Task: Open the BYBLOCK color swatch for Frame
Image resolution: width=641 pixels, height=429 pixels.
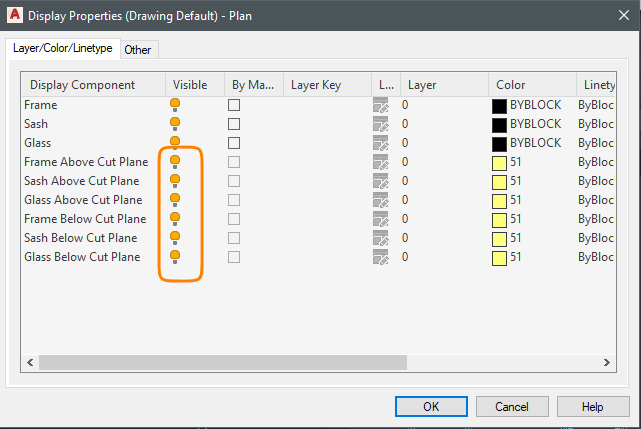Action: pos(500,105)
